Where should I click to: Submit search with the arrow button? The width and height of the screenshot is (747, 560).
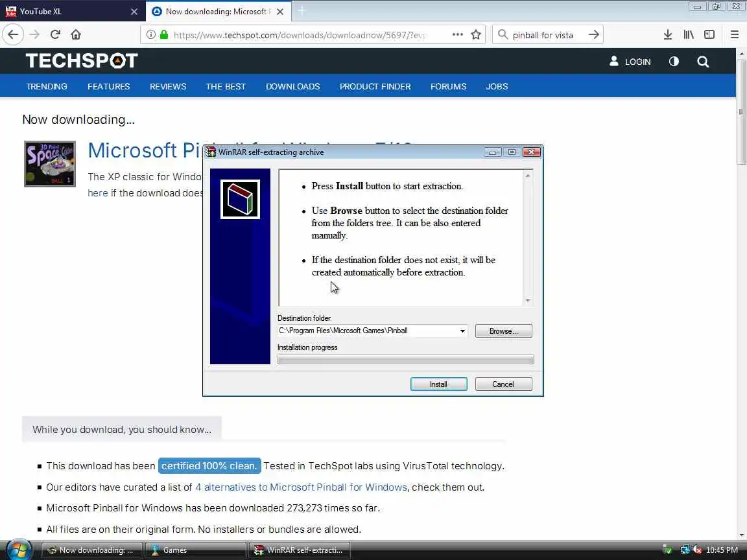point(593,34)
